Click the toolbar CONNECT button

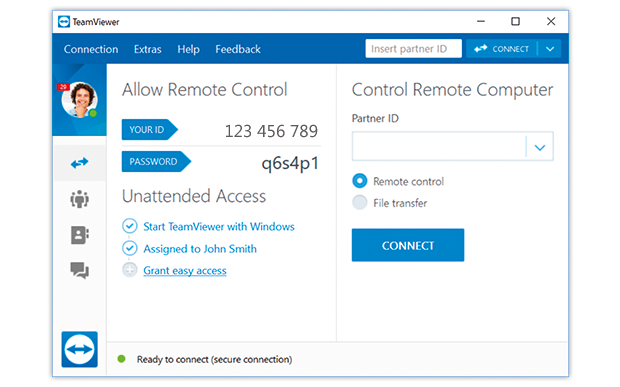click(501, 49)
